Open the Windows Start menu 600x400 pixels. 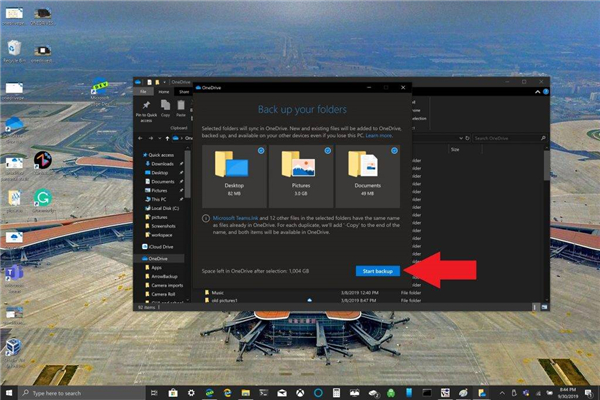coord(9,391)
